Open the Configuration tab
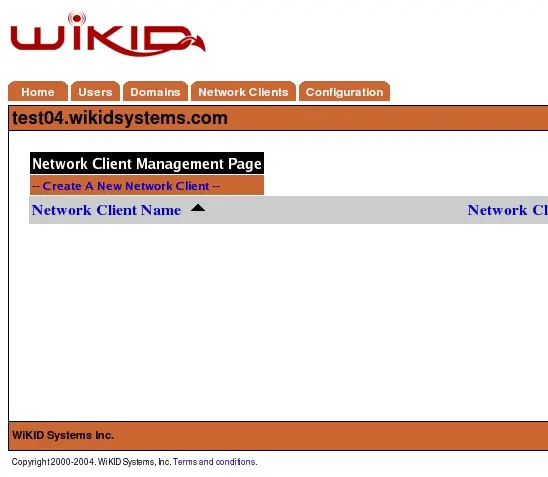Screen dimensions: 548x477 point(344,92)
